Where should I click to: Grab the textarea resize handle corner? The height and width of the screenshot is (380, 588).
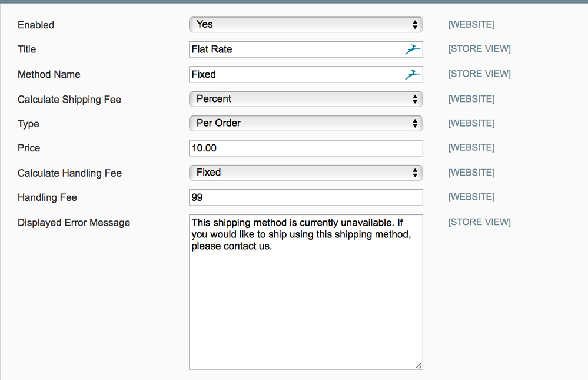pyautogui.click(x=418, y=366)
